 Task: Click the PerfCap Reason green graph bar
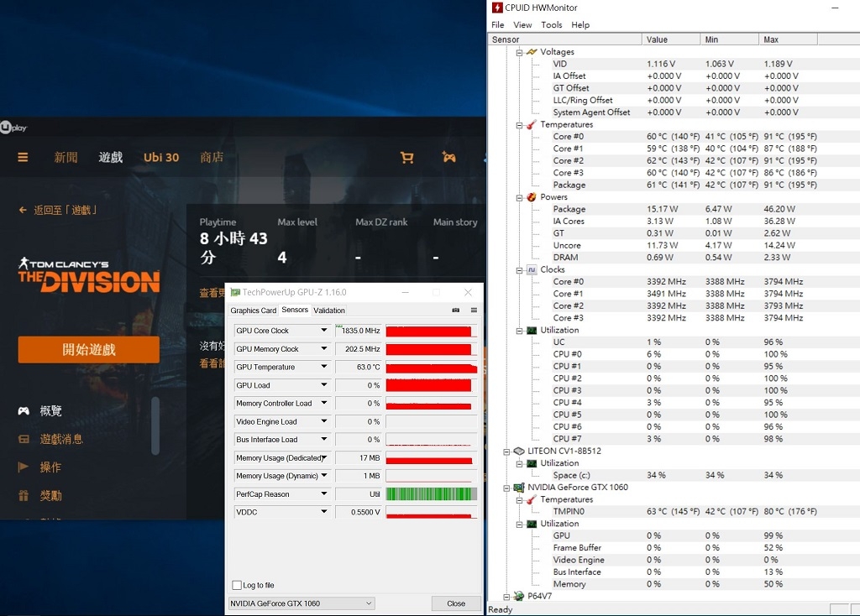tap(432, 493)
